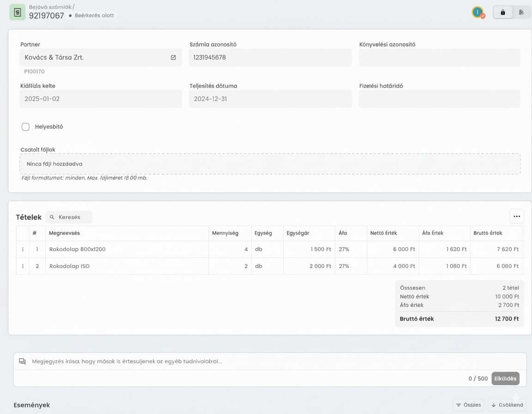Enable the Helyesbítő checkbox

click(25, 127)
